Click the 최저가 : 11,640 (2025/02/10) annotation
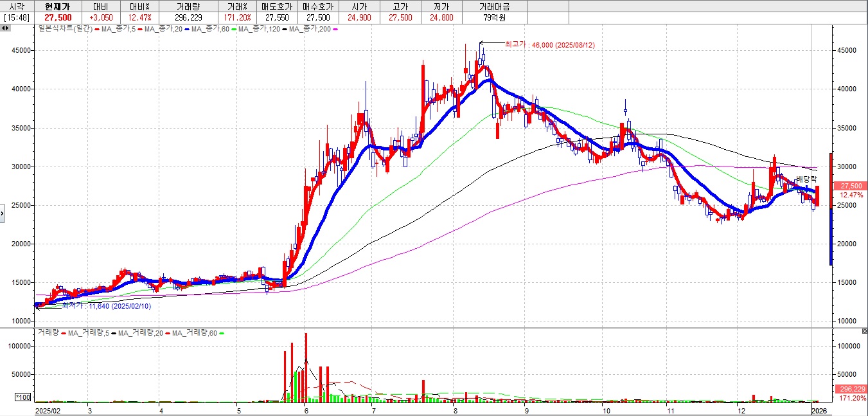 107,307
